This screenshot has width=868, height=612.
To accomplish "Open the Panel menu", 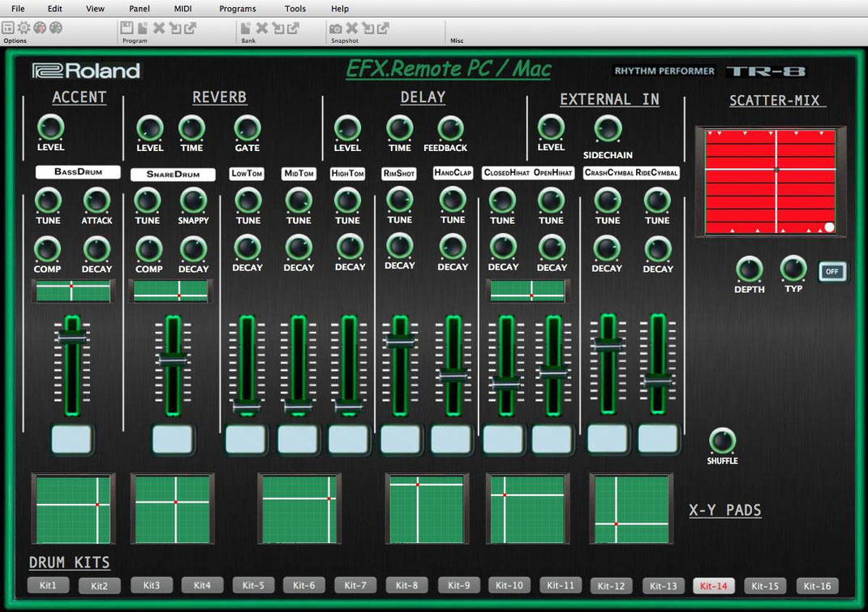I will point(139,8).
